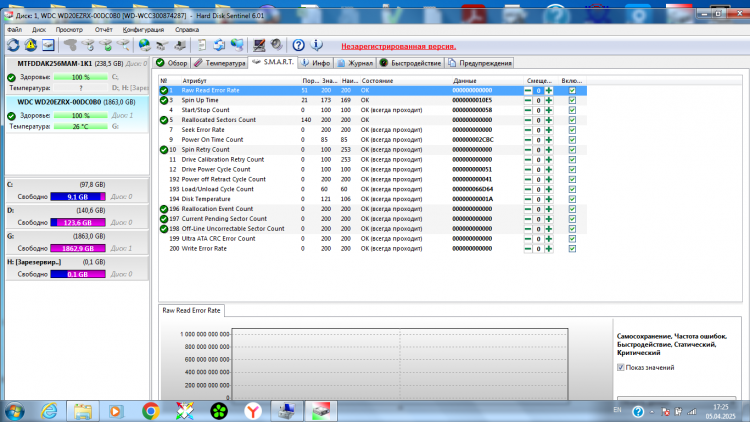Toggle enable checkbox for Write Error Rate
The height and width of the screenshot is (422, 750).
(x=572, y=249)
